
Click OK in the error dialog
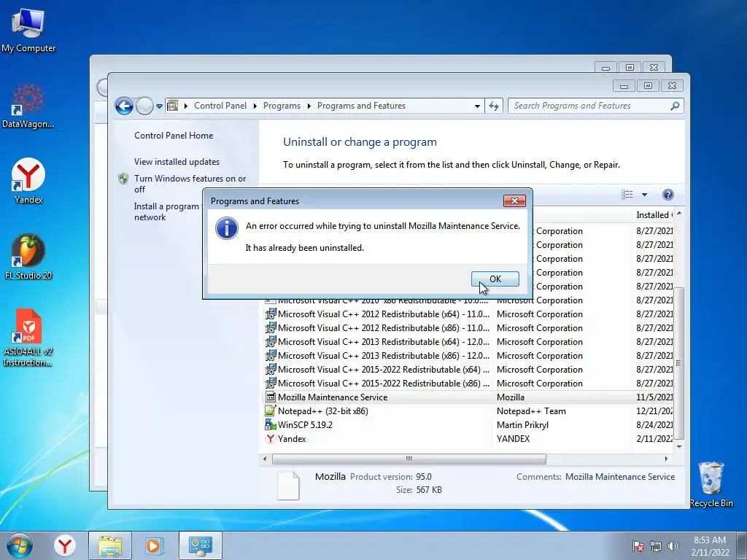pos(495,279)
